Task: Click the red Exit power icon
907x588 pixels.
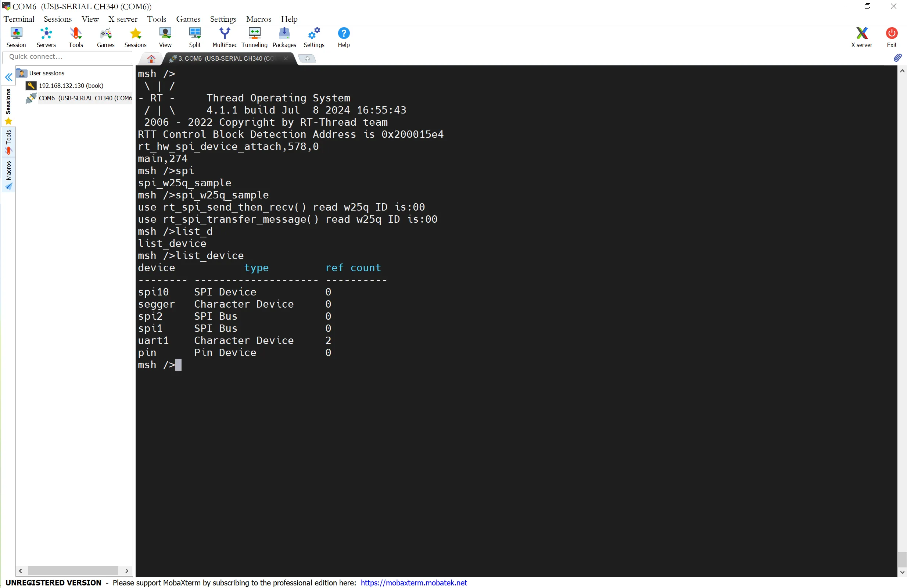Action: 892,37
